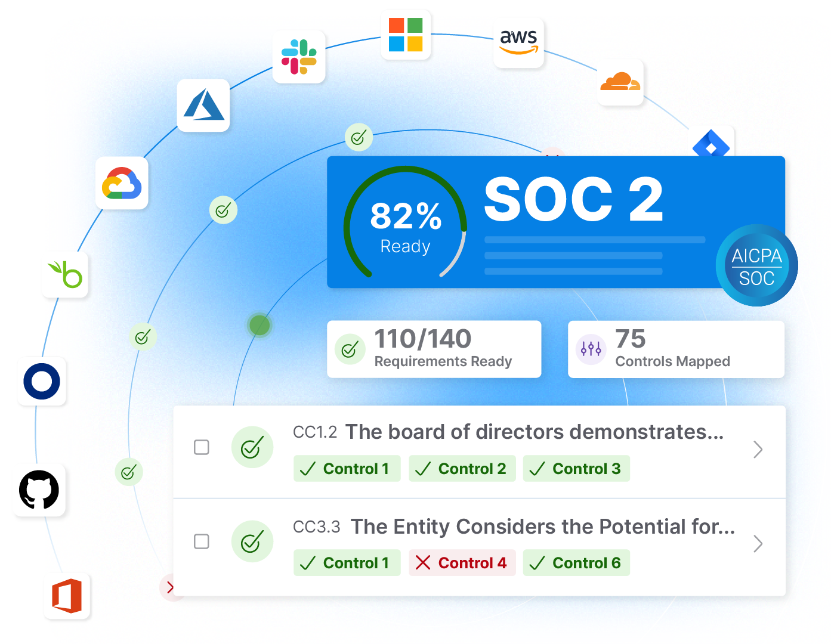The height and width of the screenshot is (644, 831).
Task: Open 'The Entity Considers the Potential for...' title
Action: pos(543,527)
